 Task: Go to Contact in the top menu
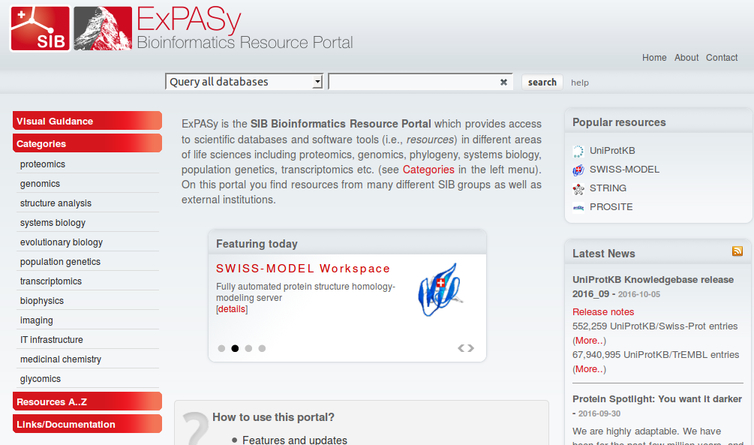(x=721, y=58)
